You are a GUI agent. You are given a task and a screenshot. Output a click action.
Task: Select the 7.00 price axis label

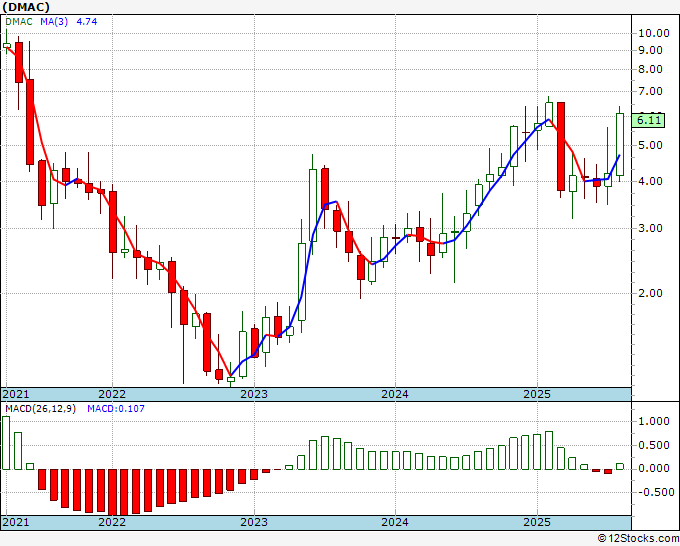pos(650,92)
